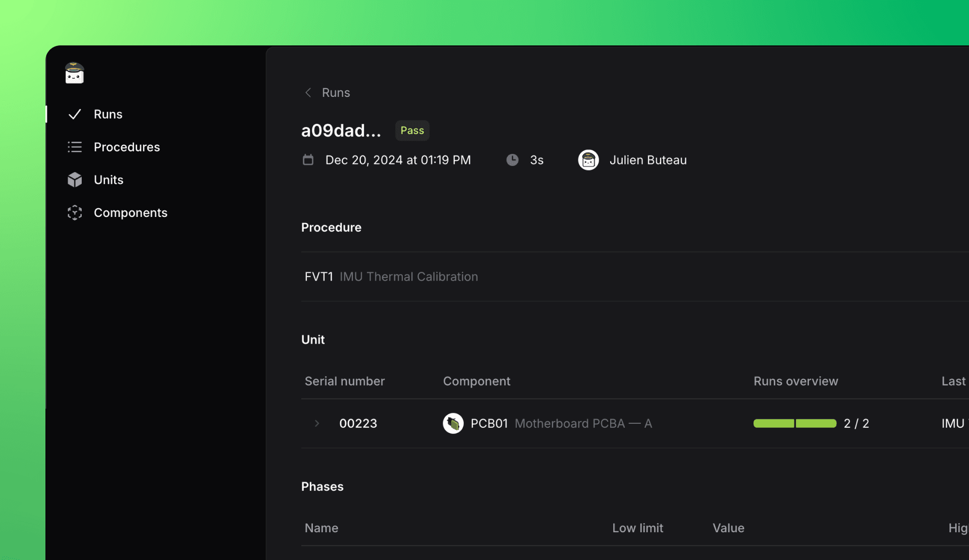Click the calendar icon beside the run date
Screen dimensions: 969x560
(308, 159)
